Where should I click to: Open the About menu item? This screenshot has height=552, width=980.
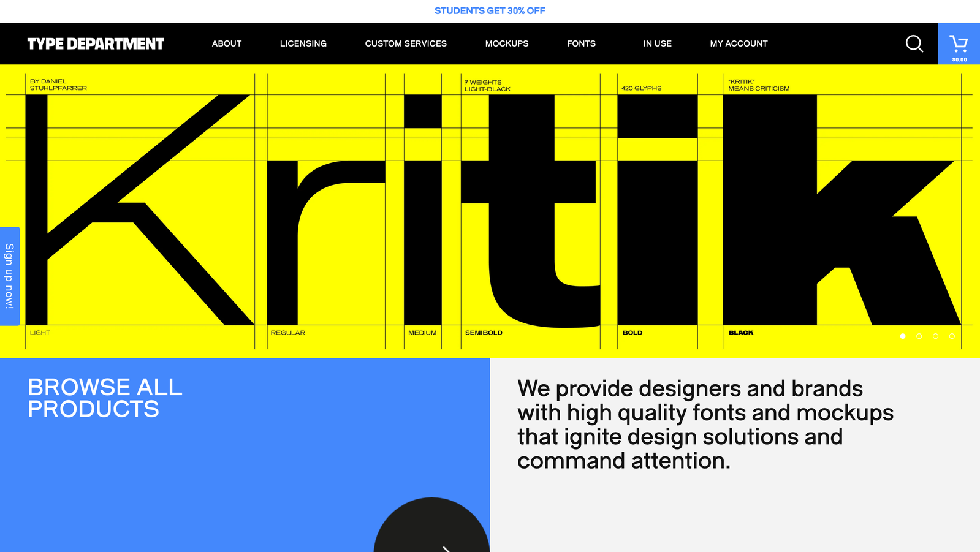[227, 43]
